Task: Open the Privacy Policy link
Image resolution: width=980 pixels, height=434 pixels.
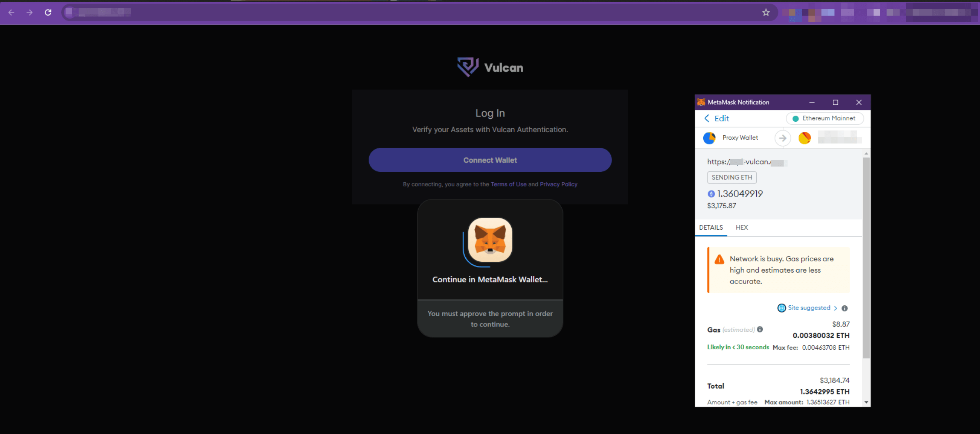Action: [558, 184]
